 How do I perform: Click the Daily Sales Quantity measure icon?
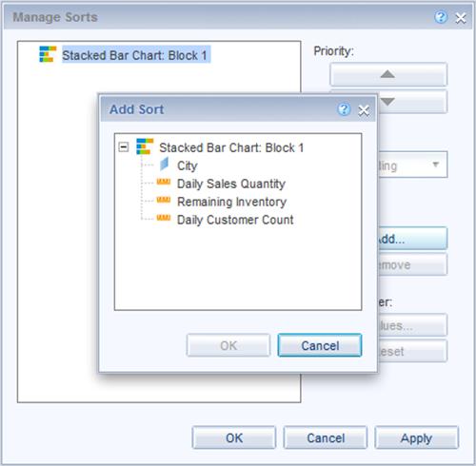pyautogui.click(x=164, y=182)
